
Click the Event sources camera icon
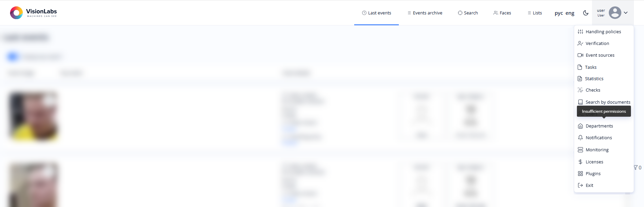click(x=580, y=55)
